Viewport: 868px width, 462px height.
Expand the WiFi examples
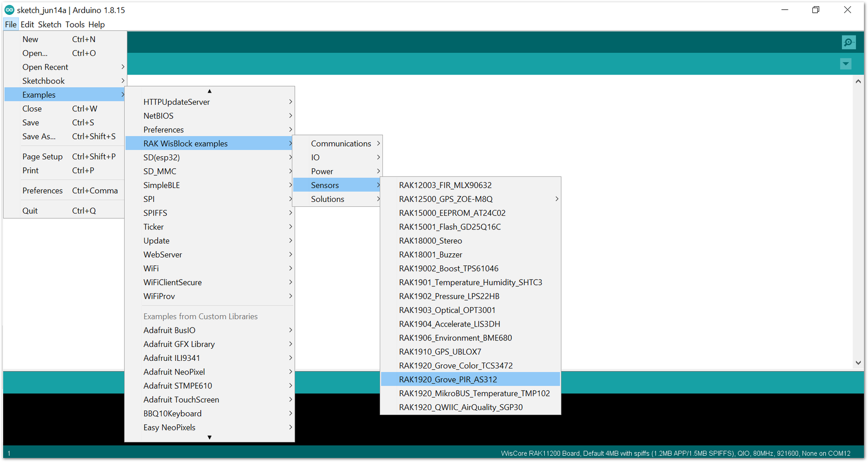[x=209, y=269]
